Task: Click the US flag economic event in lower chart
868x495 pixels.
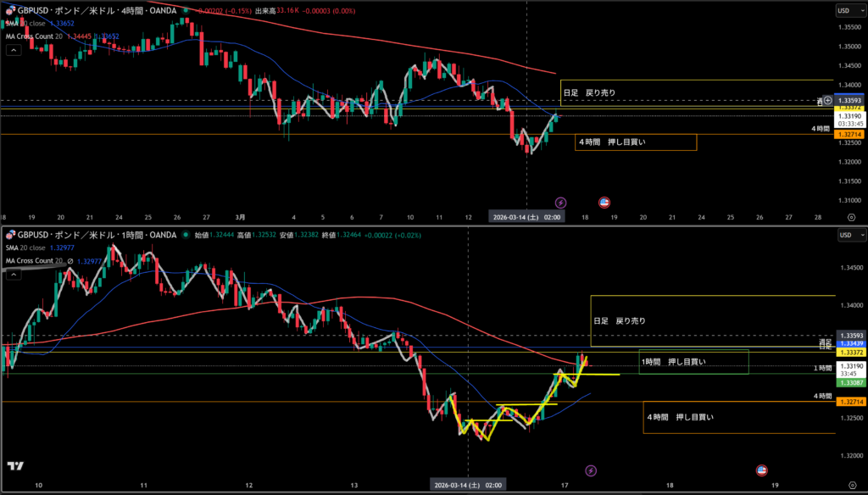Action: [x=760, y=470]
